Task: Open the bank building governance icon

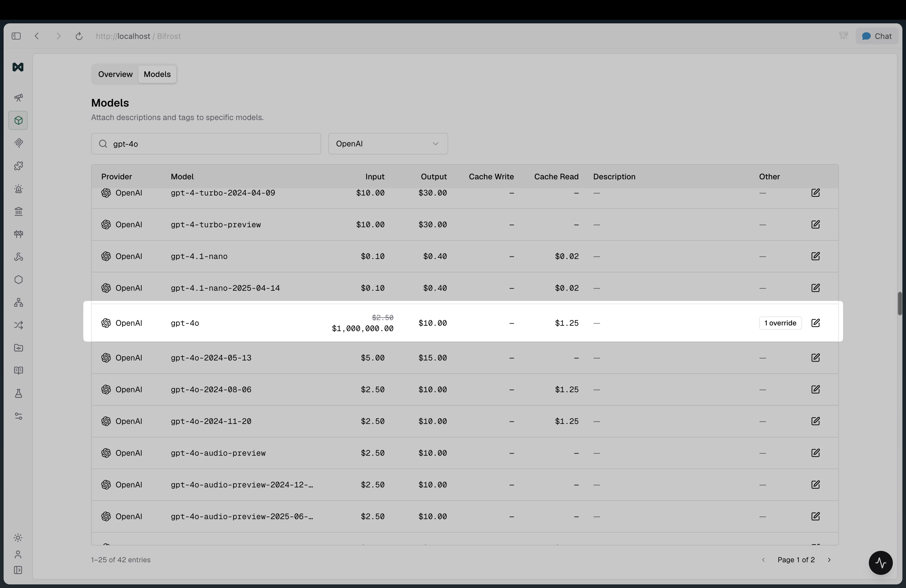Action: (18, 211)
